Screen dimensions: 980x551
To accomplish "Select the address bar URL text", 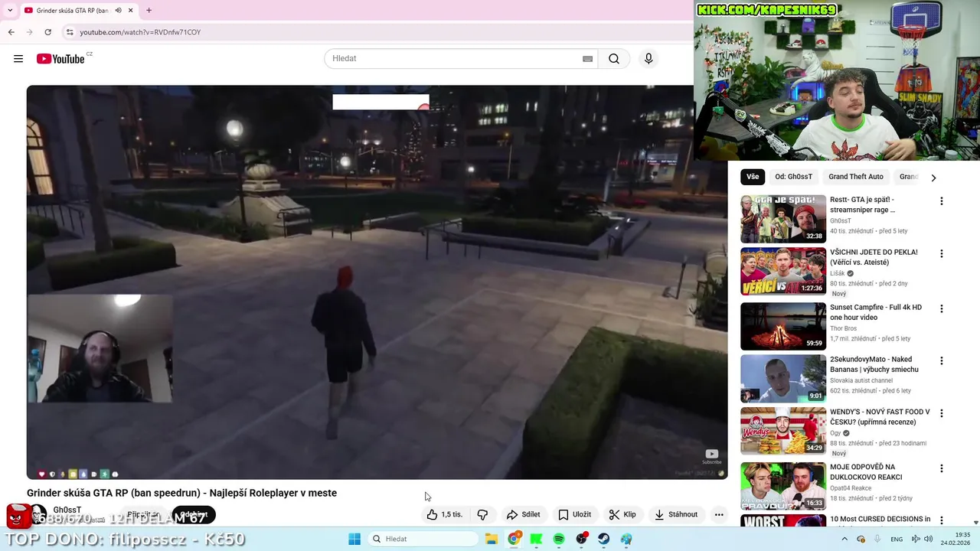I will 140,32.
